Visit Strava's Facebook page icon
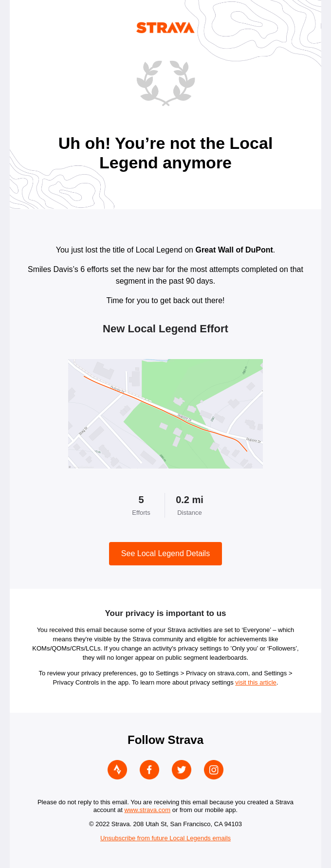The height and width of the screenshot is (868, 331). (x=149, y=770)
